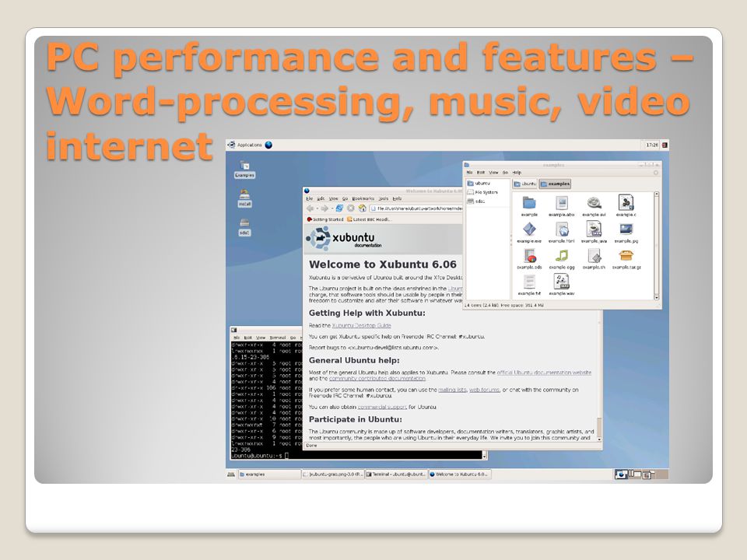Select the example.ogg audio file

(562, 259)
